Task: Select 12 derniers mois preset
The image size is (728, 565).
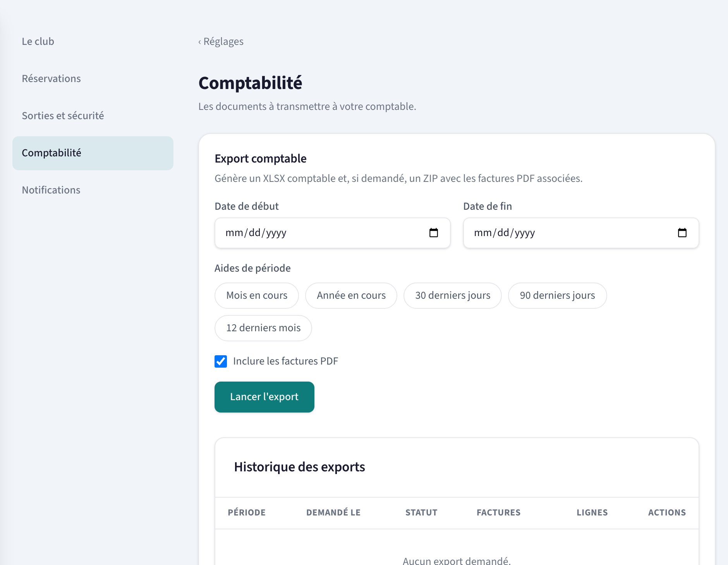Action: coord(263,328)
